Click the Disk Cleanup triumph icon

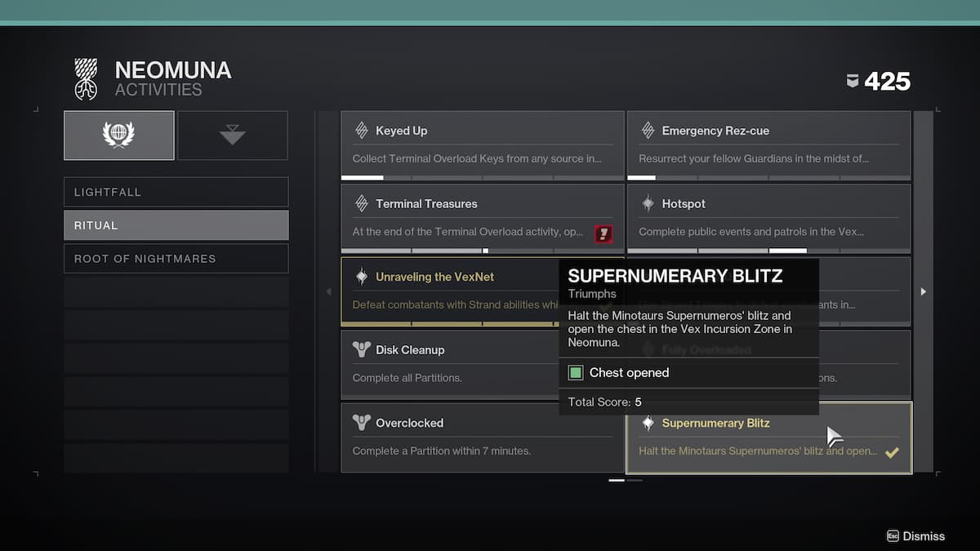362,349
